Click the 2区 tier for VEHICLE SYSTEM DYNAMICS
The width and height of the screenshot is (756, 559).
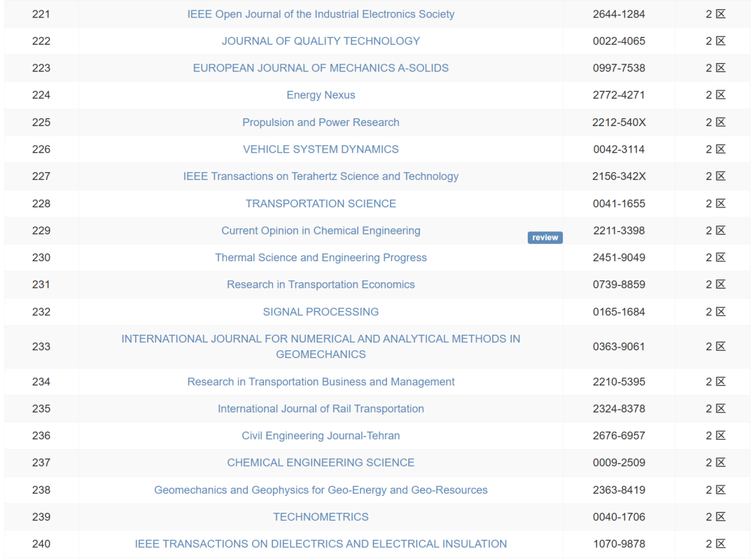715,149
